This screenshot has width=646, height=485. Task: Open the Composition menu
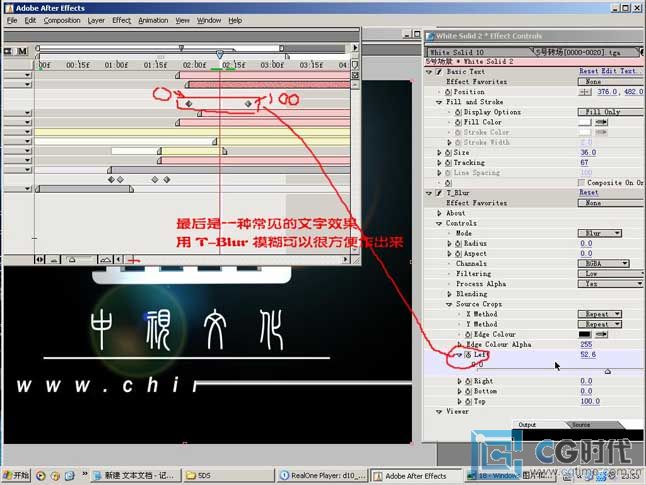pyautogui.click(x=62, y=20)
